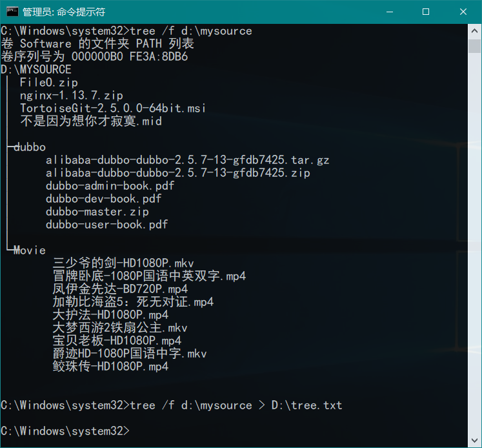Click the dubbo folder entry

click(30, 147)
